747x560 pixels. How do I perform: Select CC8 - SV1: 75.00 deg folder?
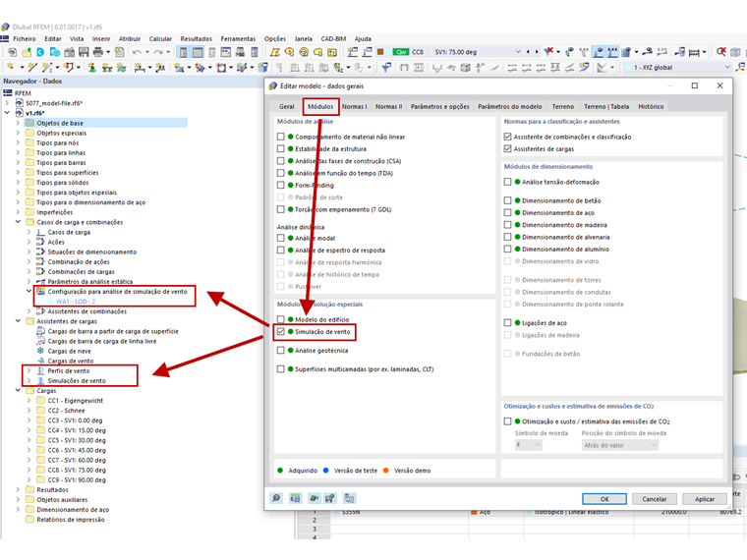(77, 470)
